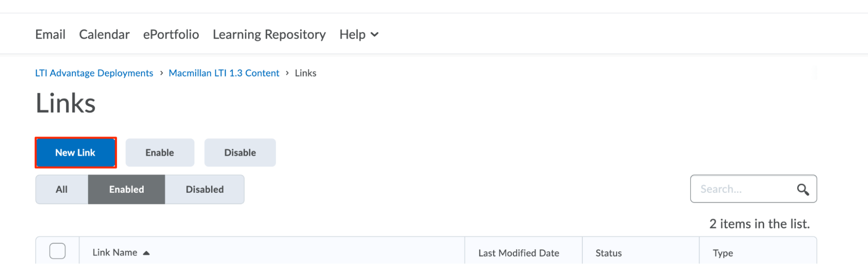Click the search magnifier icon
The height and width of the screenshot is (264, 868).
click(802, 190)
